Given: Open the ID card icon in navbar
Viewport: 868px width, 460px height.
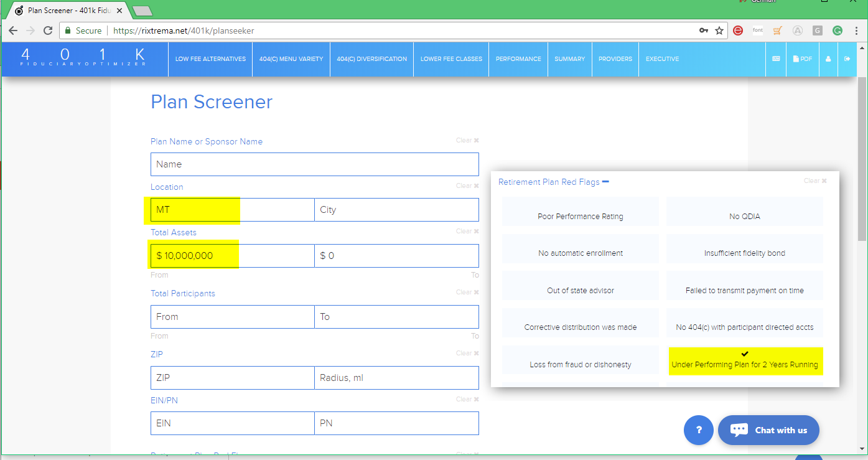Looking at the screenshot, I should tap(776, 59).
